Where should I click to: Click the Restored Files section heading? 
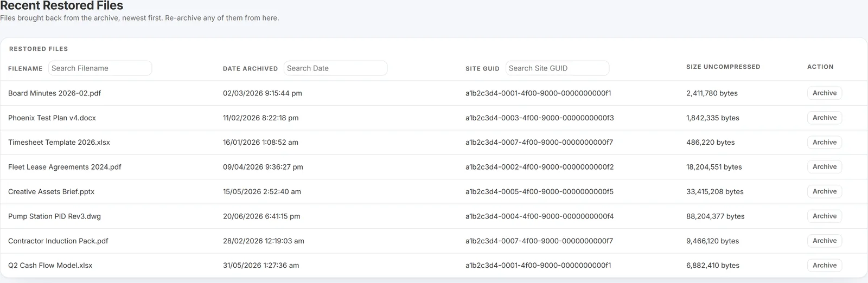click(39, 49)
